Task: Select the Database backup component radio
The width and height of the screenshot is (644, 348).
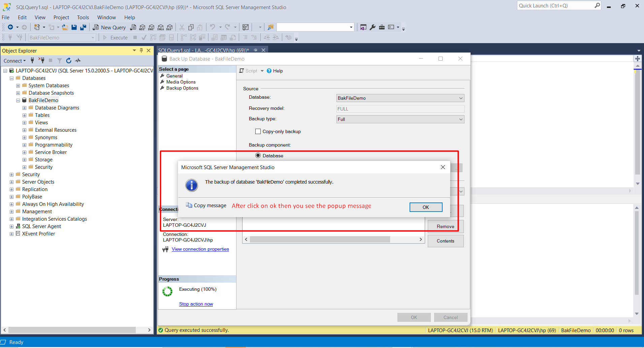Action: tap(258, 155)
